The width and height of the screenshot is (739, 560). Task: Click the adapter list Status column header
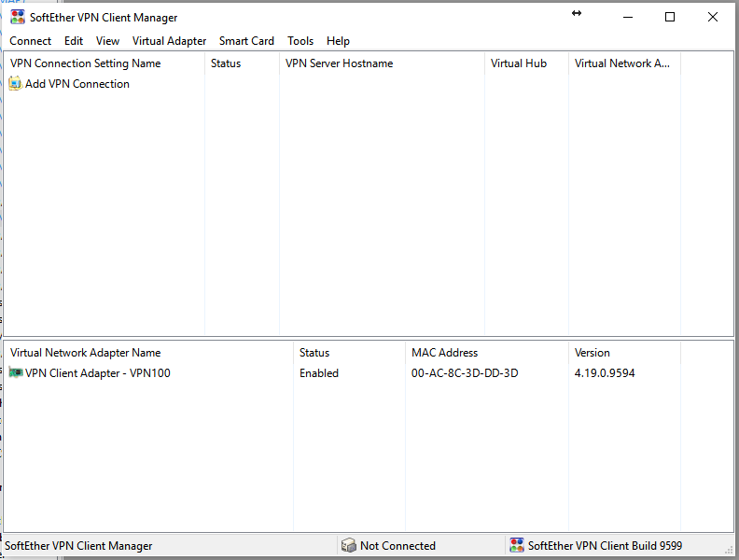(349, 353)
